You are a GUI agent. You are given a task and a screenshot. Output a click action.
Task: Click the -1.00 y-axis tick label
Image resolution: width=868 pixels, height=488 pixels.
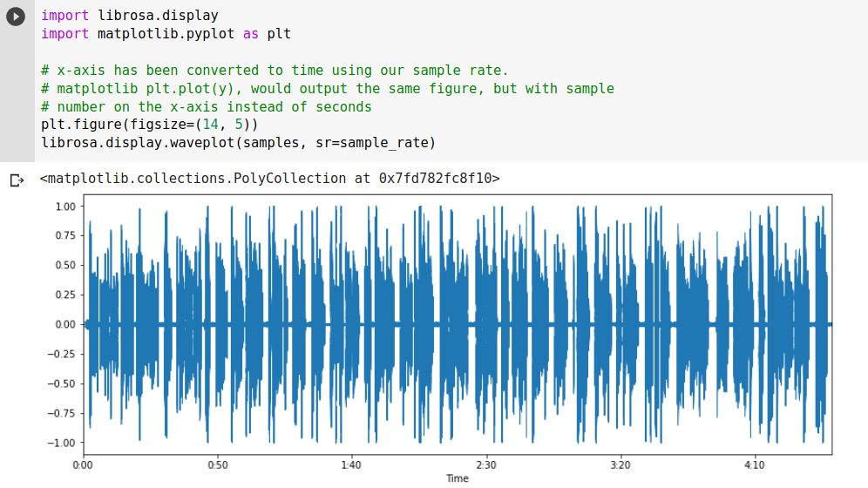(x=63, y=443)
